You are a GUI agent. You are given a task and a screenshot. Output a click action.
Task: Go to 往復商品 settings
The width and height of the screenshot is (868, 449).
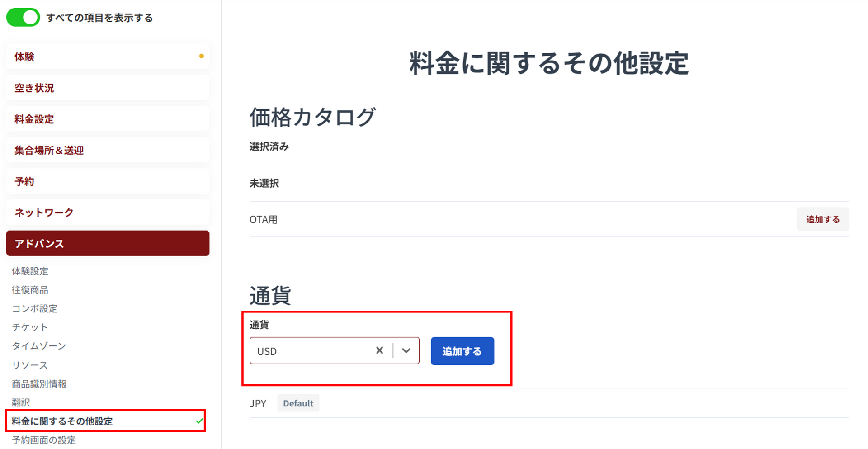pyautogui.click(x=30, y=290)
